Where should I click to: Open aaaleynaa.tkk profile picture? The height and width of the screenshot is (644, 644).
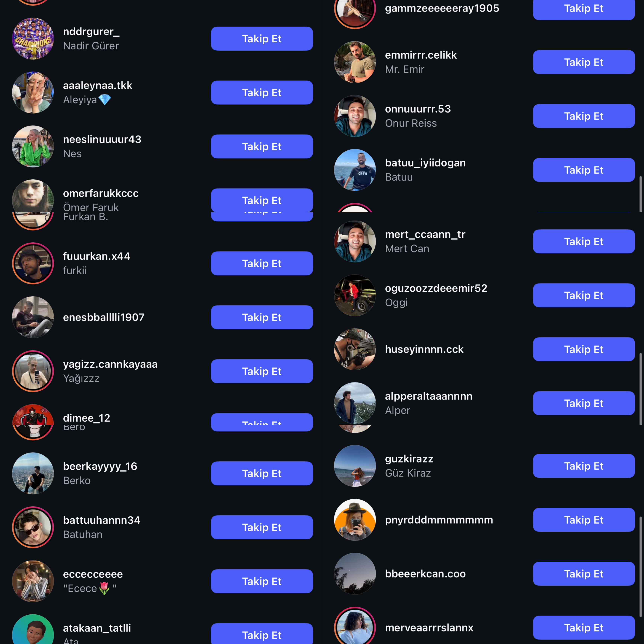(x=33, y=92)
